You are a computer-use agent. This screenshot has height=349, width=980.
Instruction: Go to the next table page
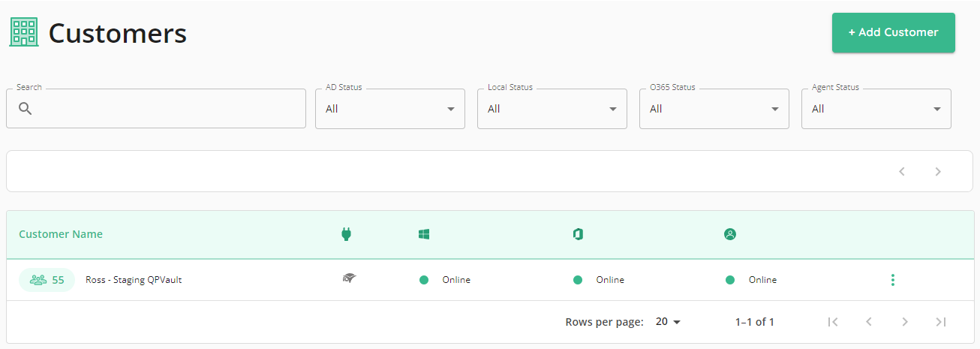(905, 322)
